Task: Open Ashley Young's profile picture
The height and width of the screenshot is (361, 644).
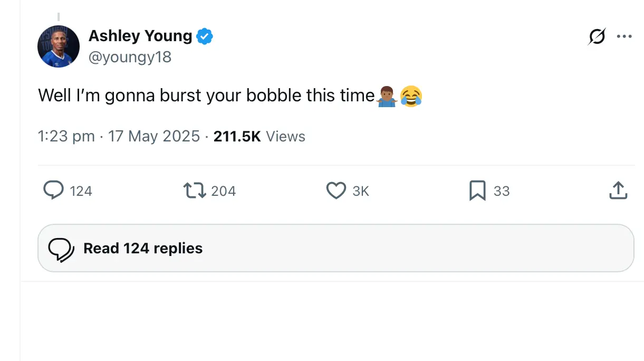Action: coord(59,46)
